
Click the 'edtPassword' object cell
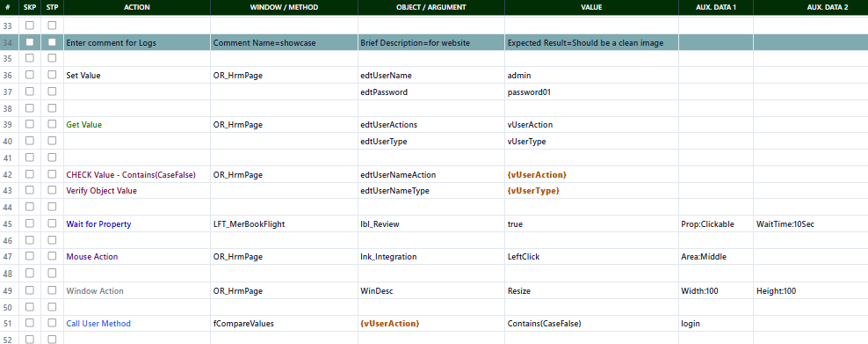[x=431, y=92]
